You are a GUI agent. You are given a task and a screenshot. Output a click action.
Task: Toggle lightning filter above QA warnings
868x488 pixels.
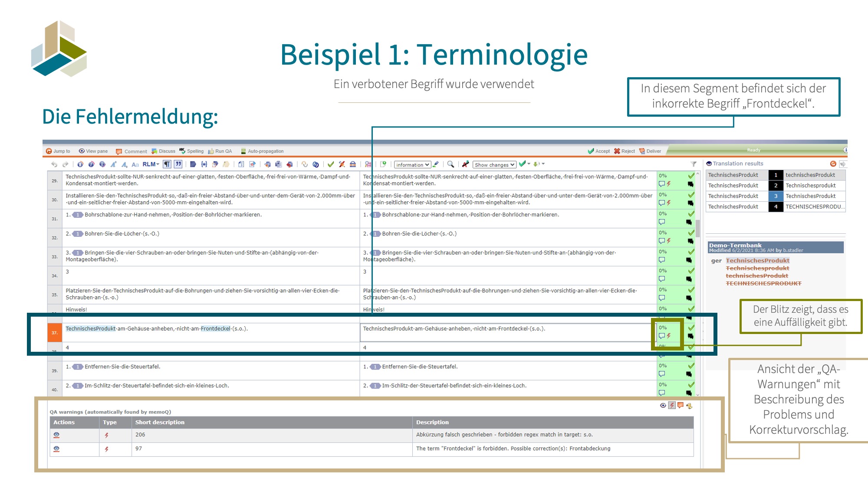coord(672,405)
